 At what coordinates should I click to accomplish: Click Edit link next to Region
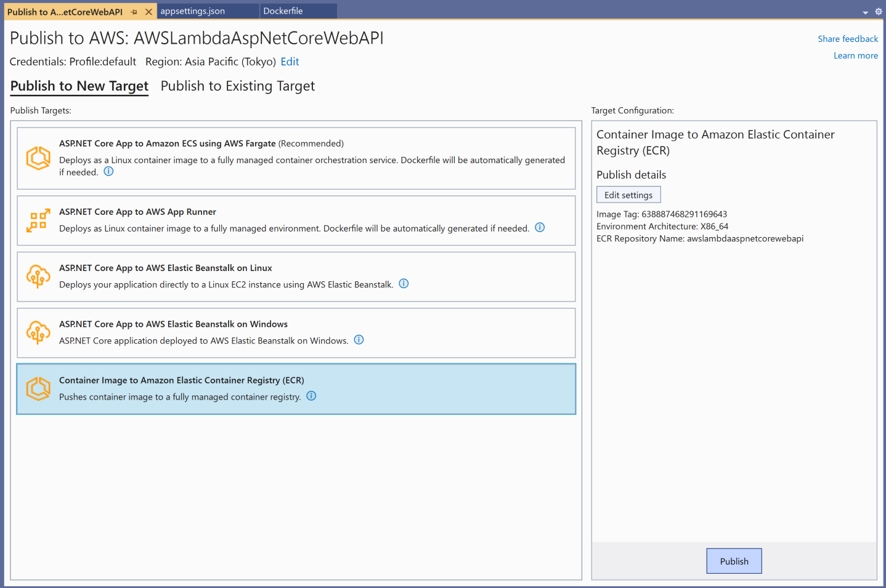click(x=290, y=62)
